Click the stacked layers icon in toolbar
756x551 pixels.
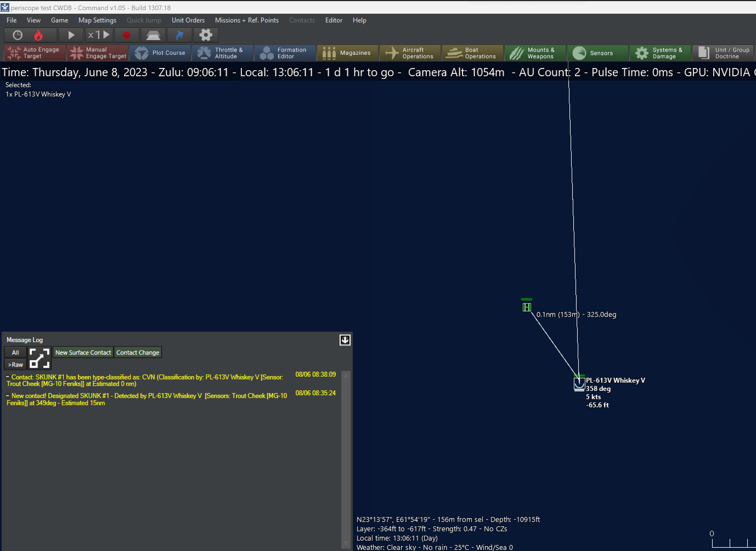pos(153,35)
